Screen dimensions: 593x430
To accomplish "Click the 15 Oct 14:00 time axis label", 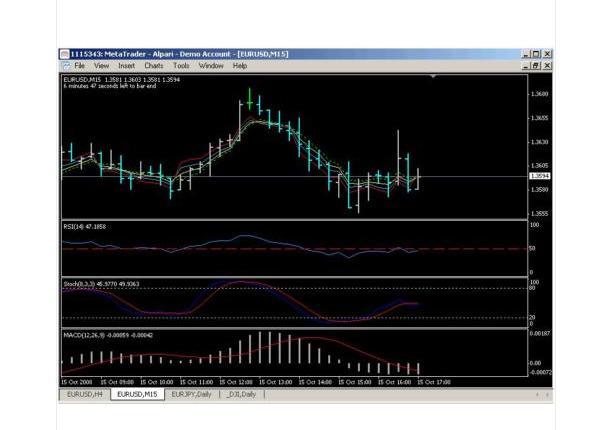I will [315, 382].
